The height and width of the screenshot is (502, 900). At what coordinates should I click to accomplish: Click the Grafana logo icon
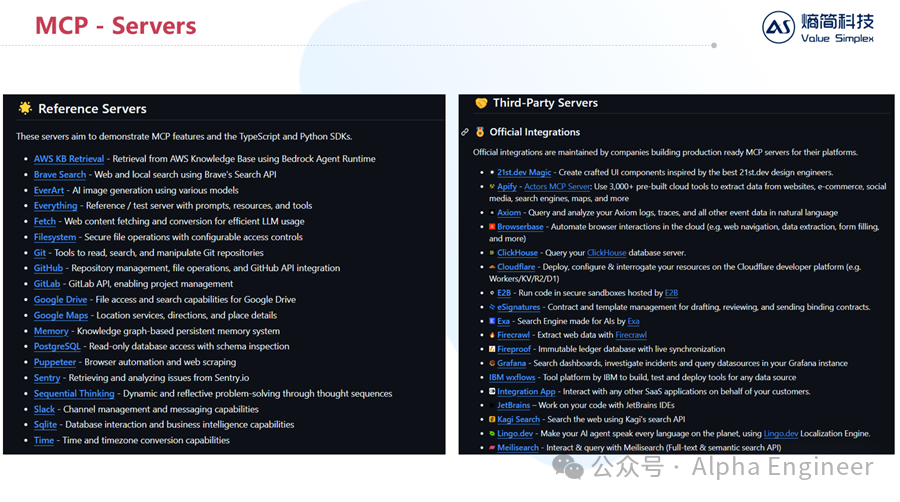492,364
